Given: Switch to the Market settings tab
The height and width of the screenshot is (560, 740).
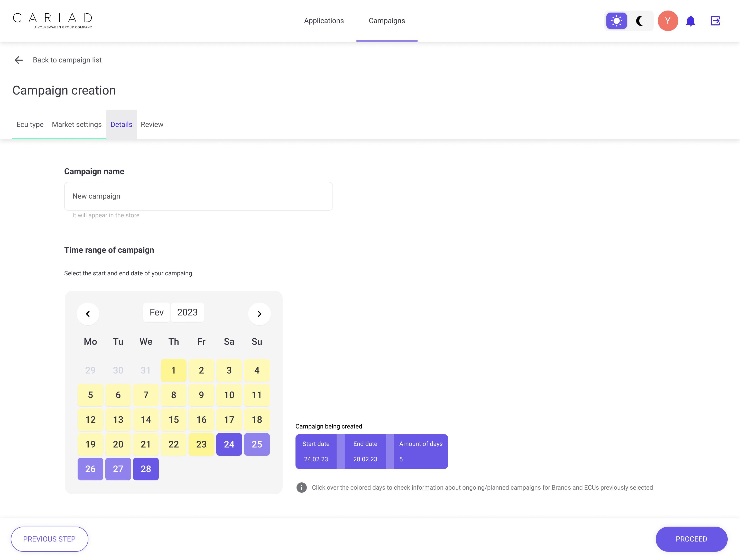Looking at the screenshot, I should [x=77, y=124].
